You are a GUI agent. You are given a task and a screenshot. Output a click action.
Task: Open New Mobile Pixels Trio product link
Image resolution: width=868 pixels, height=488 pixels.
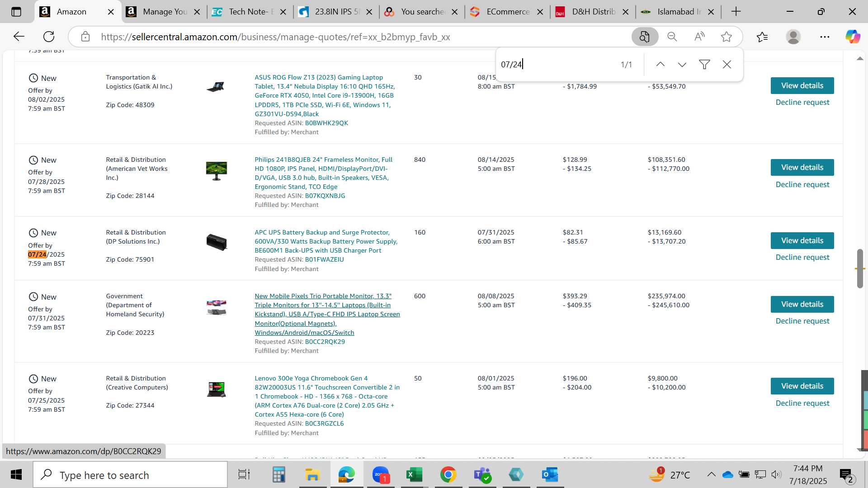point(327,314)
